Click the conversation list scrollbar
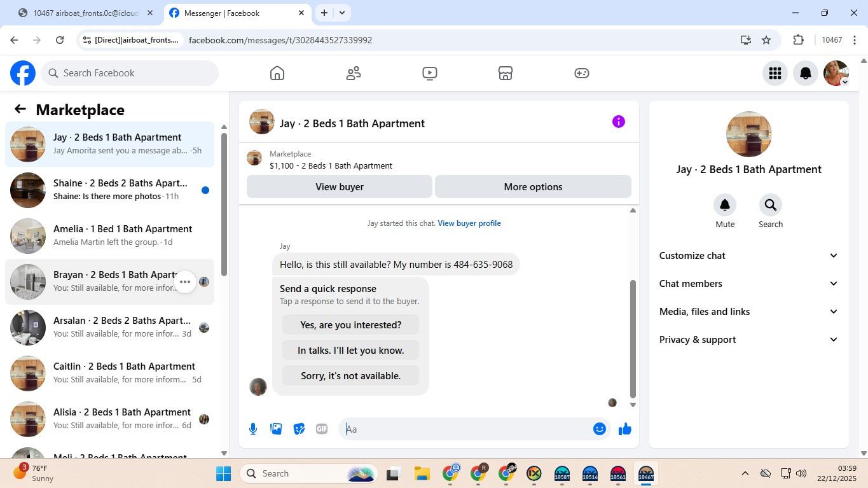The width and height of the screenshot is (868, 488). click(224, 204)
